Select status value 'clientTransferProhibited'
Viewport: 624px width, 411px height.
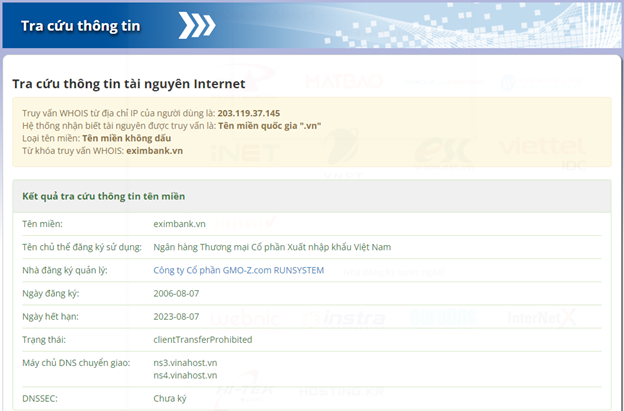[203, 340]
